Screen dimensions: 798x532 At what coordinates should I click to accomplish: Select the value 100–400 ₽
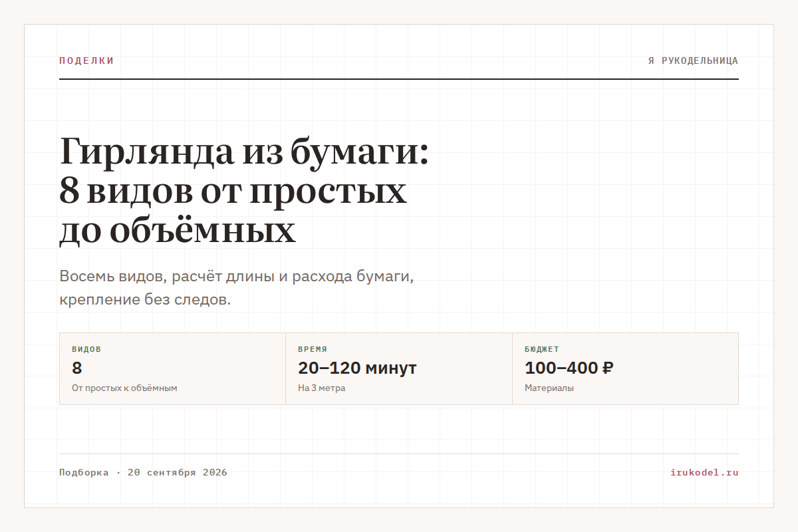coord(569,368)
